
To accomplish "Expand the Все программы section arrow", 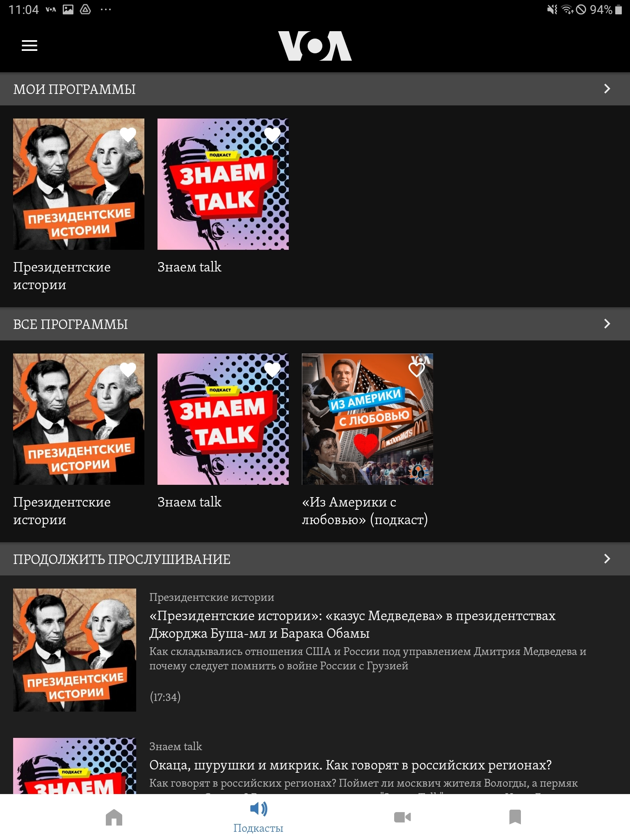I will coord(607,324).
